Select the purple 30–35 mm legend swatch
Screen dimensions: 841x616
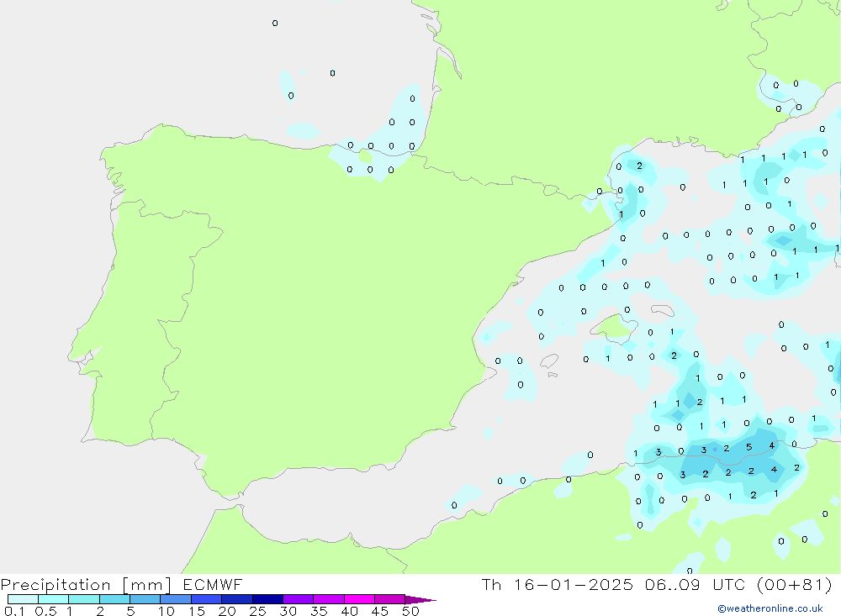point(298,599)
